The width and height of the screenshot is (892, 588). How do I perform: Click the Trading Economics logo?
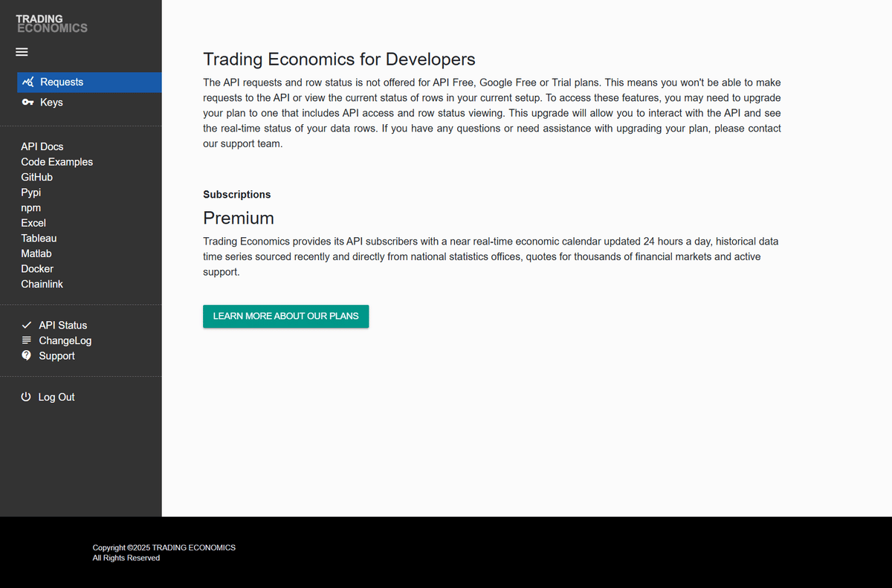tap(52, 24)
